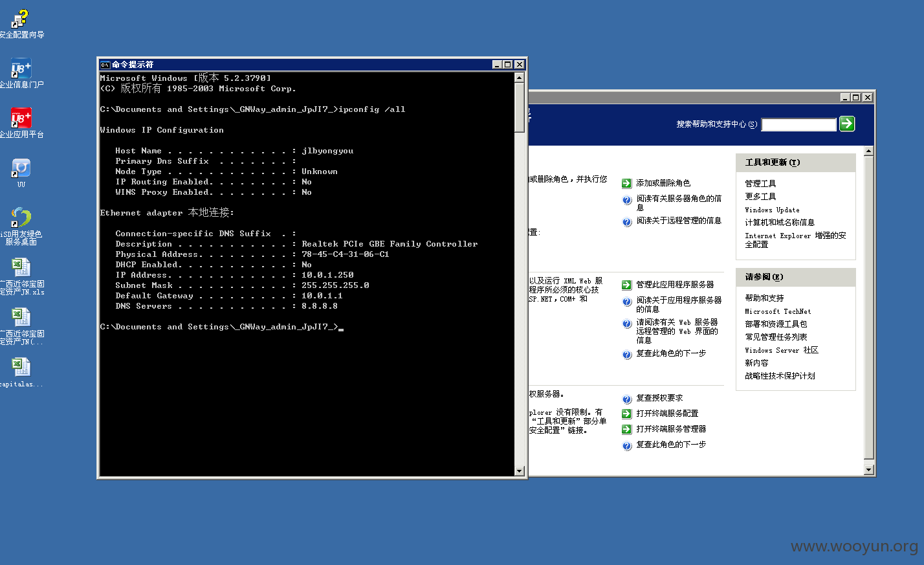
Task: Click the help icon beside 阅读关于应用程序服务器的信息
Action: (x=627, y=302)
